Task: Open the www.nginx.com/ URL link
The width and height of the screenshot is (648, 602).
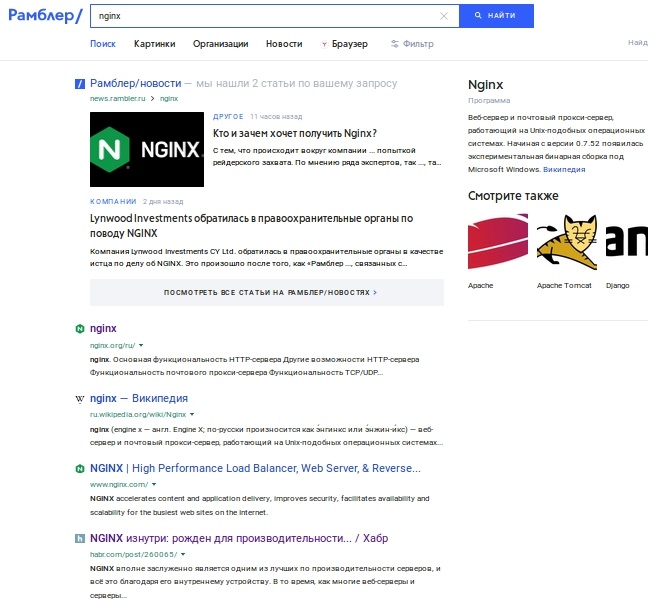Action: click(119, 484)
